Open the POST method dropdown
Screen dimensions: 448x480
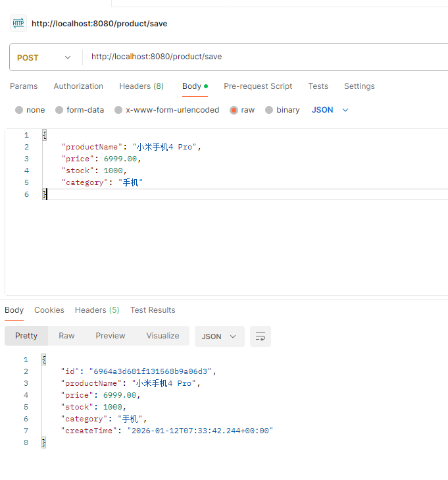click(x=45, y=57)
